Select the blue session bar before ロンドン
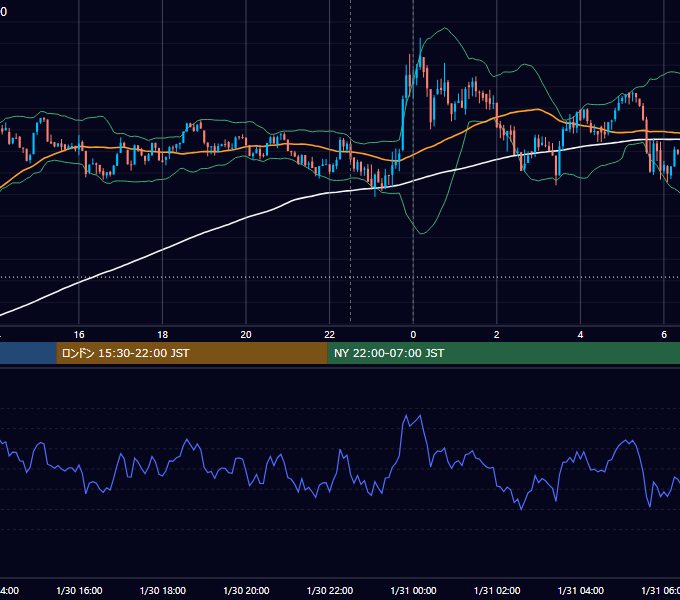The height and width of the screenshot is (600, 680). pyautogui.click(x=28, y=353)
